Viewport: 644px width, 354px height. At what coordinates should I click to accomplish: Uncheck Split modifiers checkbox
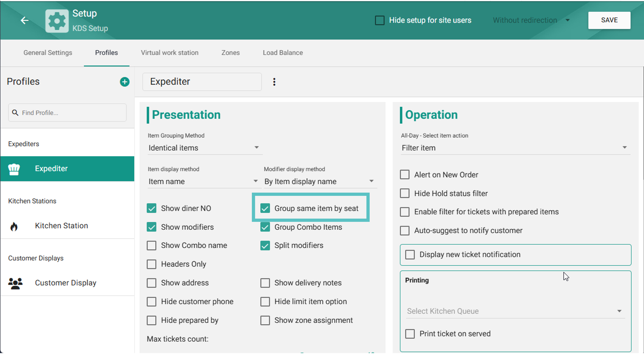point(265,246)
